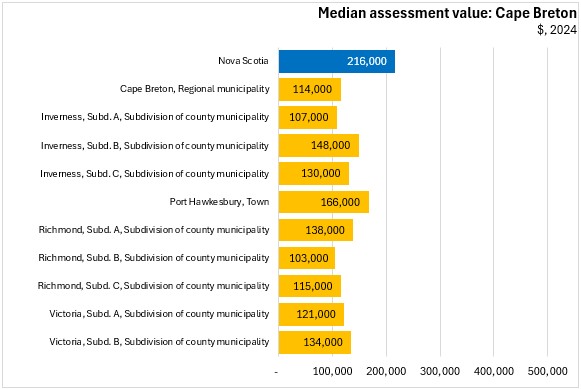
Task: Select the Richmond Subd. B 103,000 bar
Action: pos(307,258)
